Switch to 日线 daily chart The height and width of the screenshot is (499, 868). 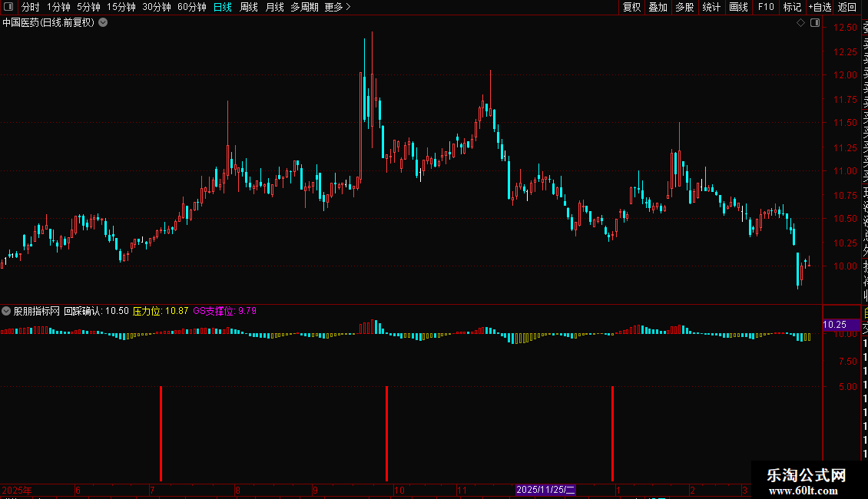pyautogui.click(x=223, y=7)
